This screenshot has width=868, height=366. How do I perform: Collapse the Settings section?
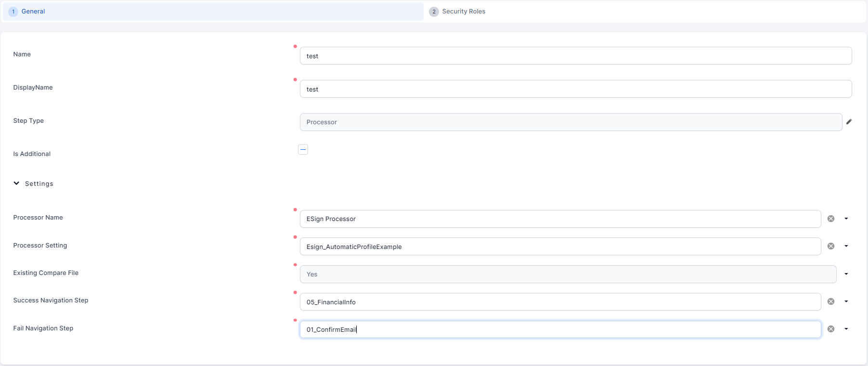[x=17, y=183]
